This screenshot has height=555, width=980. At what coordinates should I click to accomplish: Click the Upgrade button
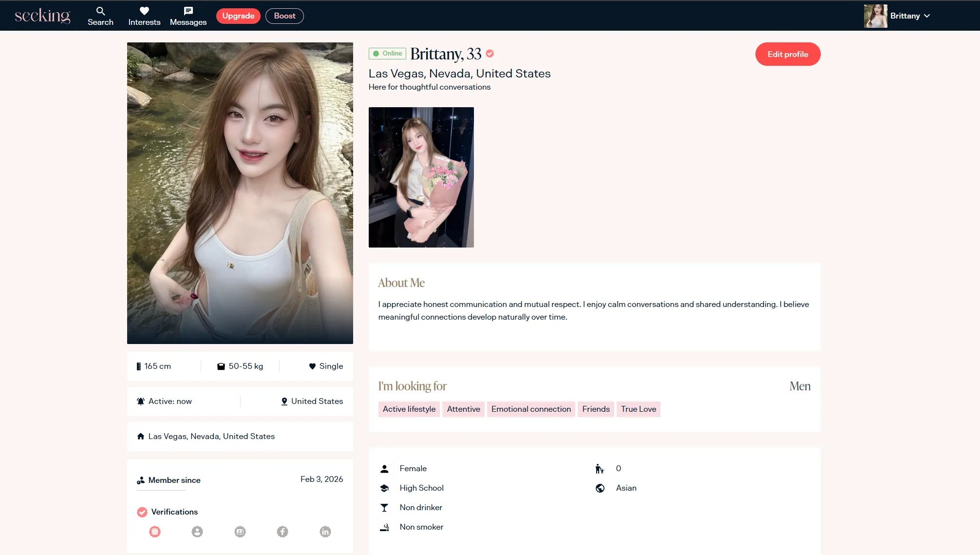(238, 16)
